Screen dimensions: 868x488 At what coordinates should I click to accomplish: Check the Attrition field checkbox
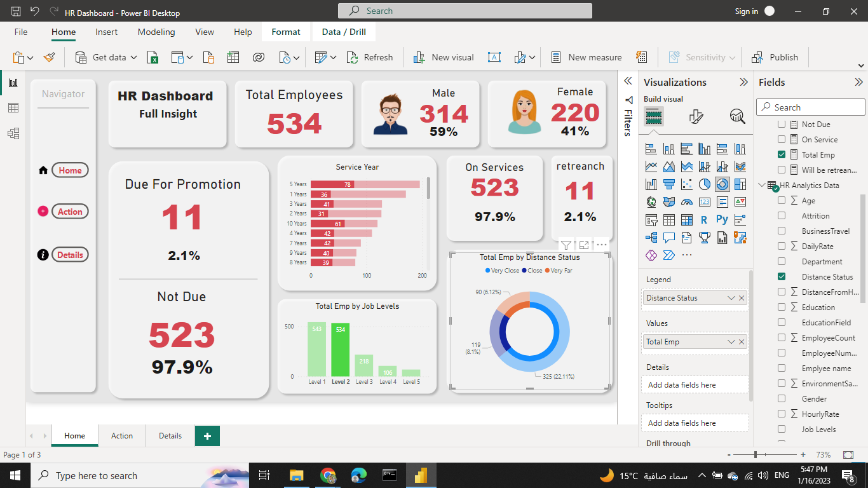pos(781,215)
